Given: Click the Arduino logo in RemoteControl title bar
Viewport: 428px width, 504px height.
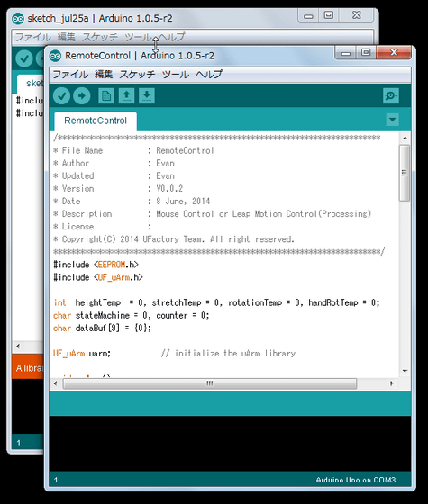Looking at the screenshot, I should [x=55, y=56].
